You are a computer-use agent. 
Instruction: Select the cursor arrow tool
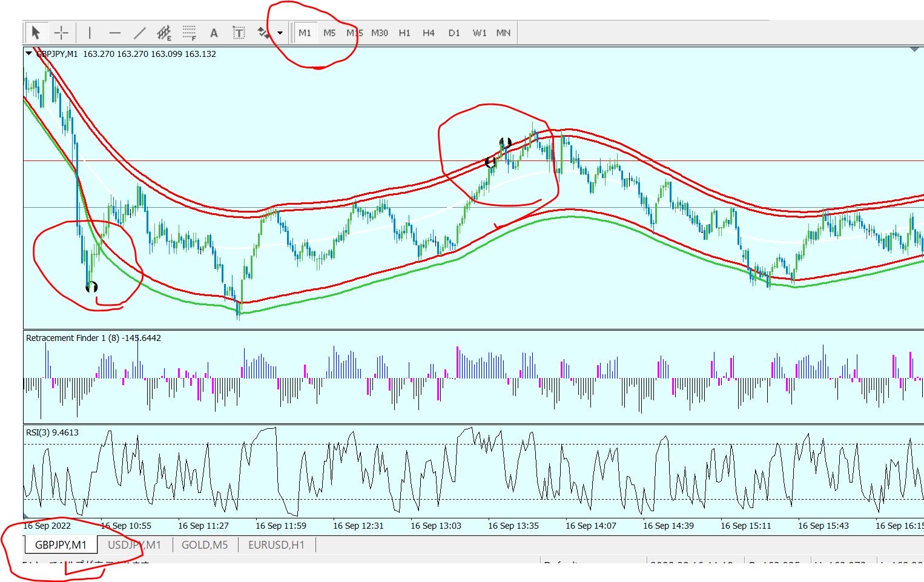[x=36, y=33]
